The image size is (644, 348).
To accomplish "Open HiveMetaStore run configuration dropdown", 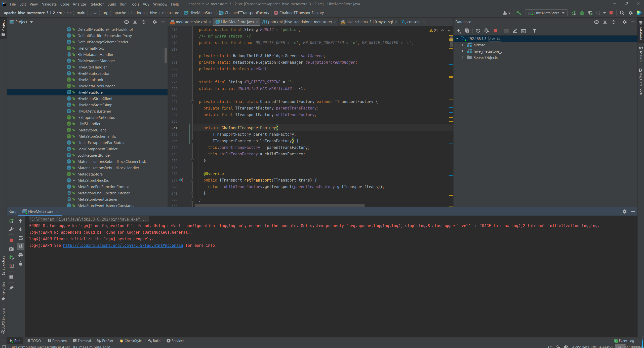I will coord(546,13).
